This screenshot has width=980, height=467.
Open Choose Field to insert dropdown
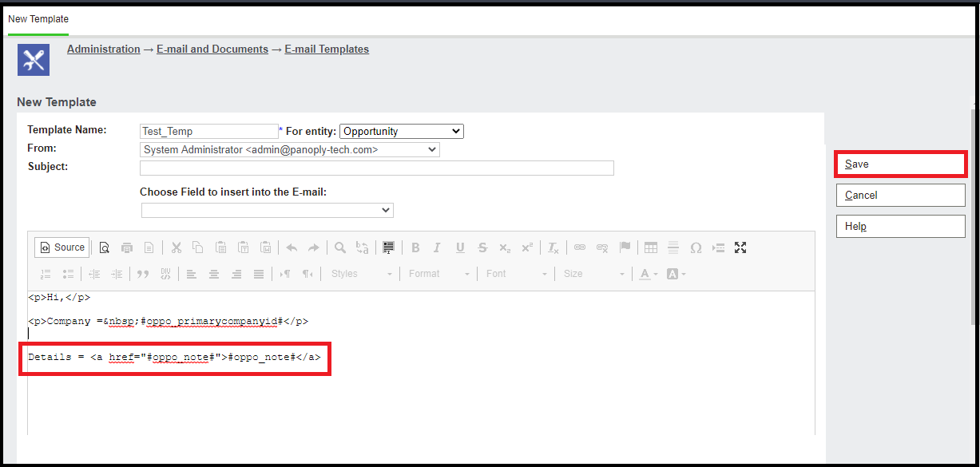coord(268,210)
